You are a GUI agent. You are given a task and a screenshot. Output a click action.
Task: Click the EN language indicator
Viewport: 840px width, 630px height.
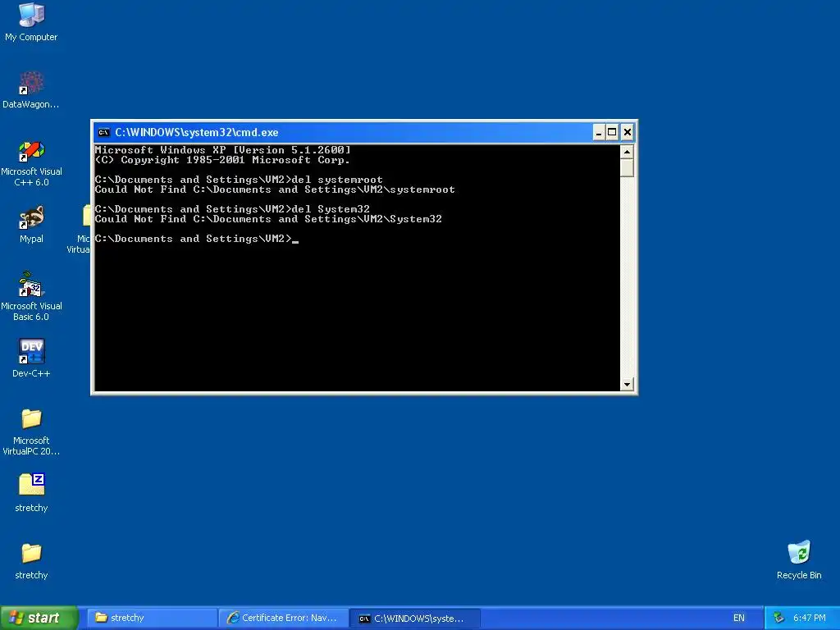(739, 619)
